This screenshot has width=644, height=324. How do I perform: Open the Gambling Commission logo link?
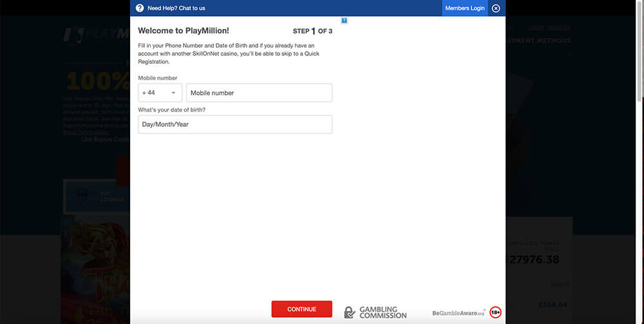(375, 312)
